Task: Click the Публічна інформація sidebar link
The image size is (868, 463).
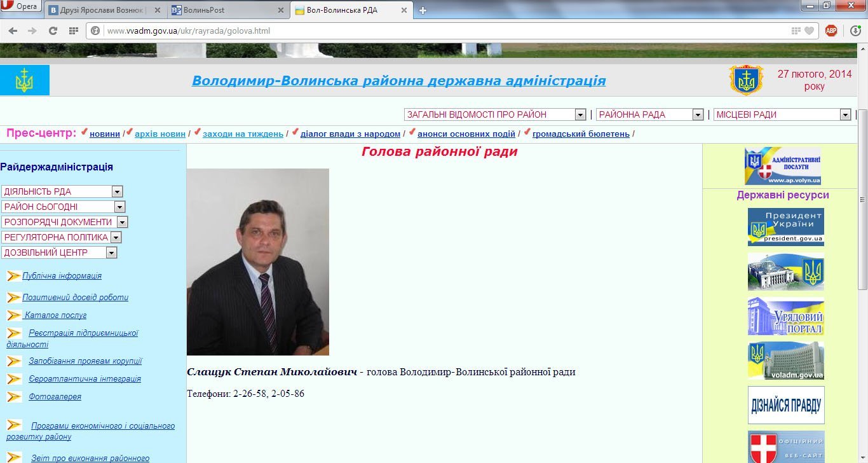Action: pyautogui.click(x=62, y=276)
